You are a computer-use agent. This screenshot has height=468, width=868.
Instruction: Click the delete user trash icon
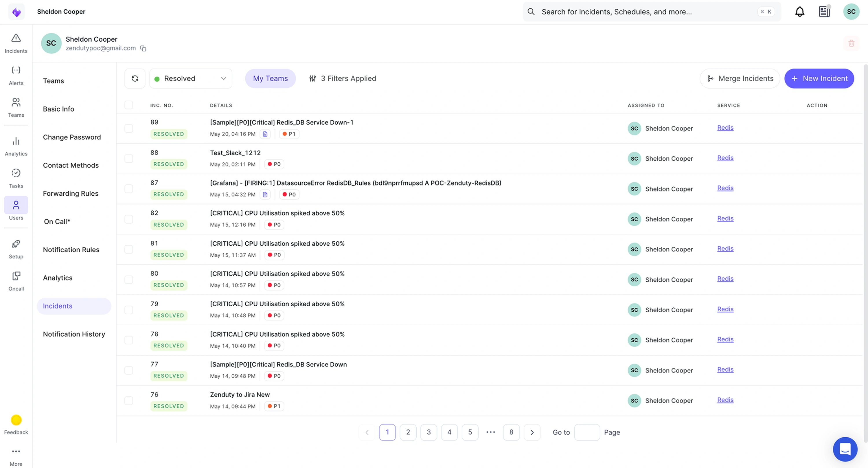click(x=851, y=43)
